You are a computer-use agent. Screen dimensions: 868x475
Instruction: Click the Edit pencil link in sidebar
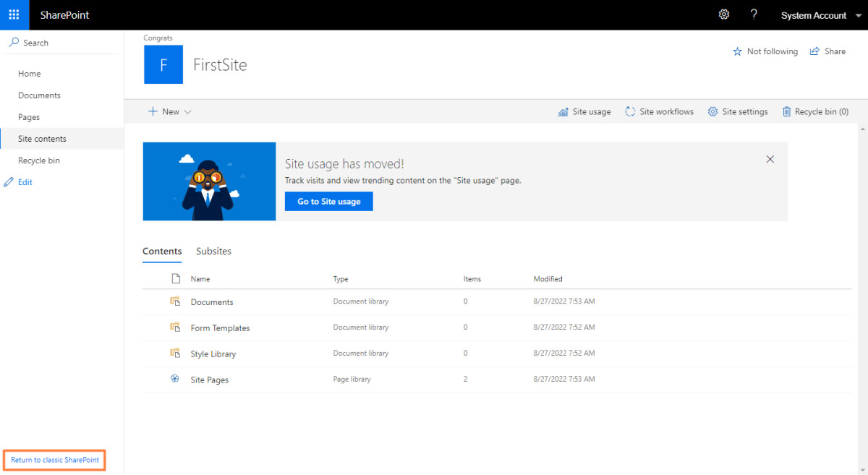pos(19,182)
